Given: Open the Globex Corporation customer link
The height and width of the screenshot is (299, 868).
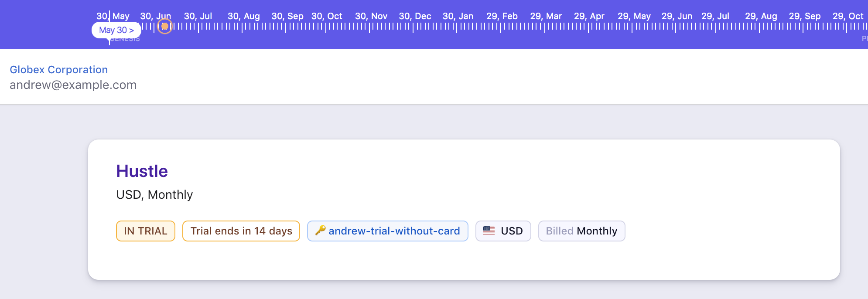Looking at the screenshot, I should (x=59, y=70).
